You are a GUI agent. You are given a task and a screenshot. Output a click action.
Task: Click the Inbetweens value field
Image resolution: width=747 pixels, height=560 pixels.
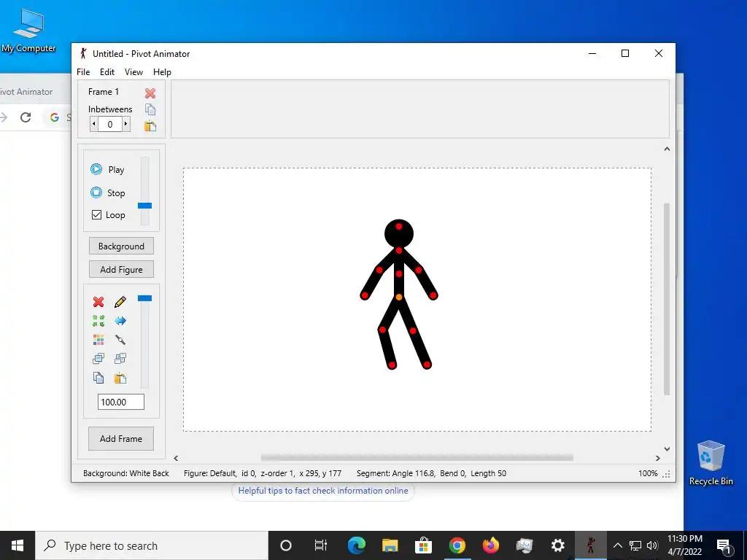[x=110, y=124]
